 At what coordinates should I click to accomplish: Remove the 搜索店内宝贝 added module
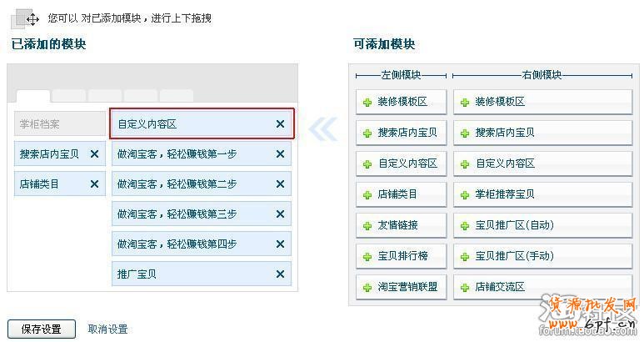coord(94,154)
